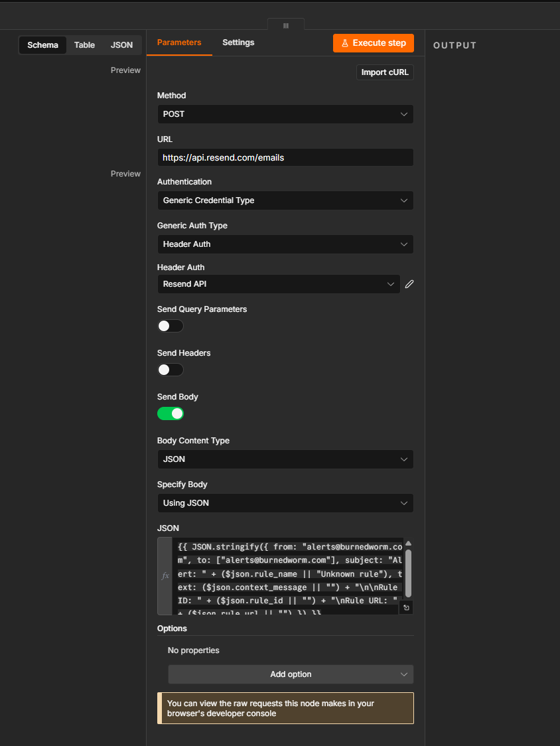Viewport: 560px width, 746px height.
Task: Expand the Generic Auth Type dropdown
Action: (285, 244)
